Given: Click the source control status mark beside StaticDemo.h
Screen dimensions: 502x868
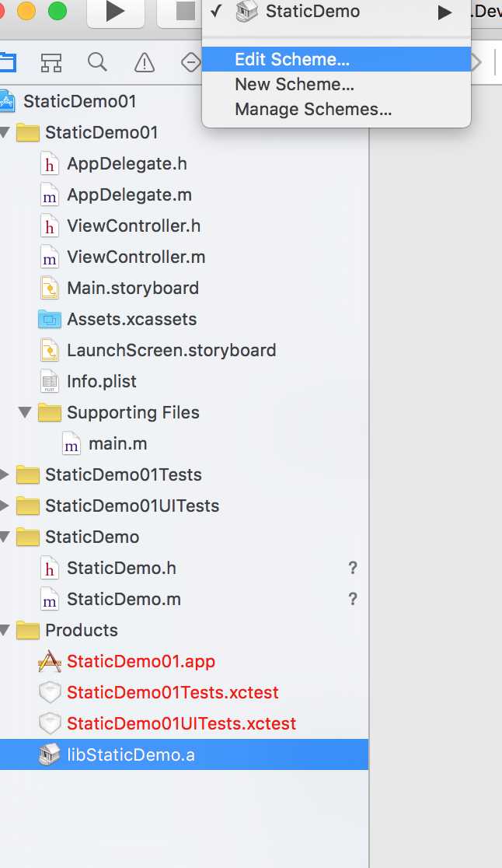Looking at the screenshot, I should click(x=353, y=568).
